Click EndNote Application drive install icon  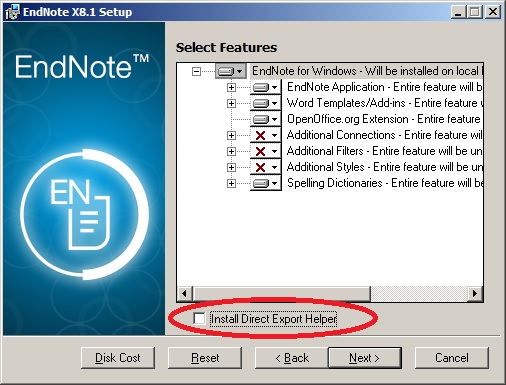(x=266, y=87)
